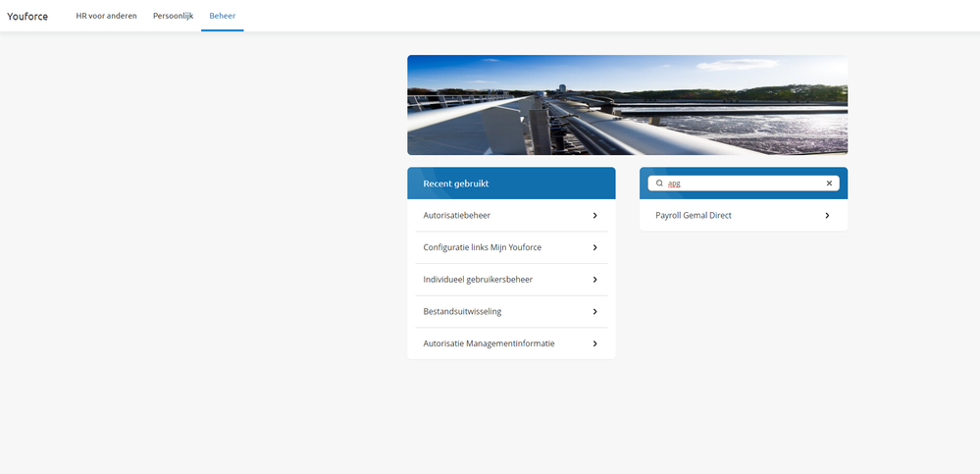The height and width of the screenshot is (474, 980).
Task: Expand chevron next to Autorisatiebeheer
Action: point(595,216)
